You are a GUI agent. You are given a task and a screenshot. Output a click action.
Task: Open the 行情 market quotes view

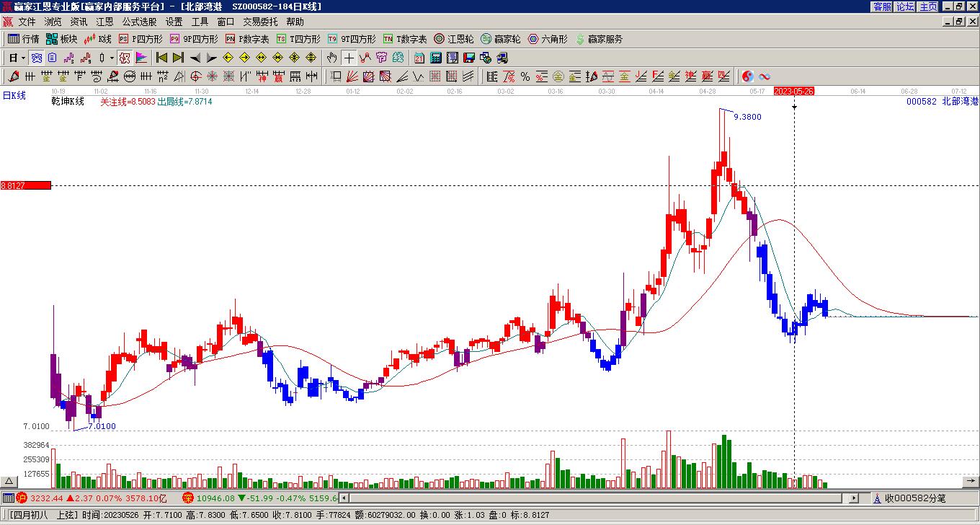click(23, 39)
